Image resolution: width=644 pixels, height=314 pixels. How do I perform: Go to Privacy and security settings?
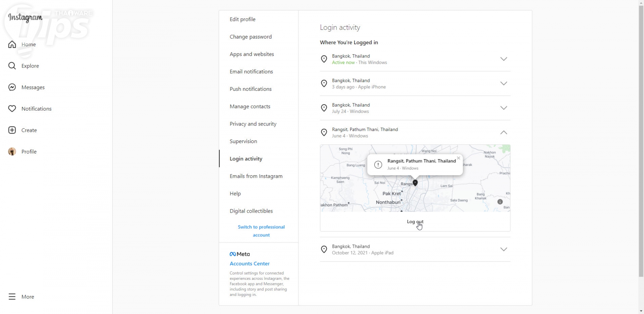(x=253, y=124)
